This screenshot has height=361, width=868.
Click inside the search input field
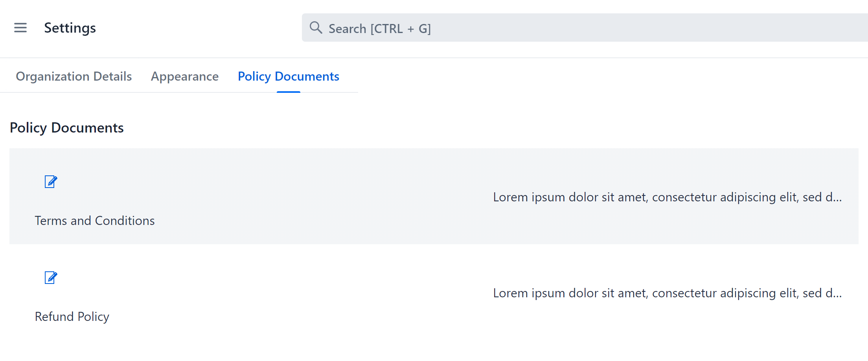coord(472,28)
